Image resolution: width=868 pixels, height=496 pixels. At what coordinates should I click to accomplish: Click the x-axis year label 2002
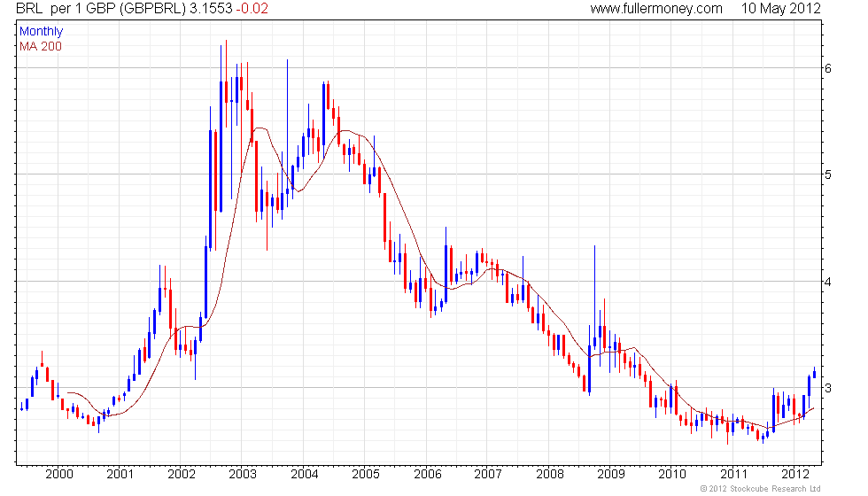(182, 474)
